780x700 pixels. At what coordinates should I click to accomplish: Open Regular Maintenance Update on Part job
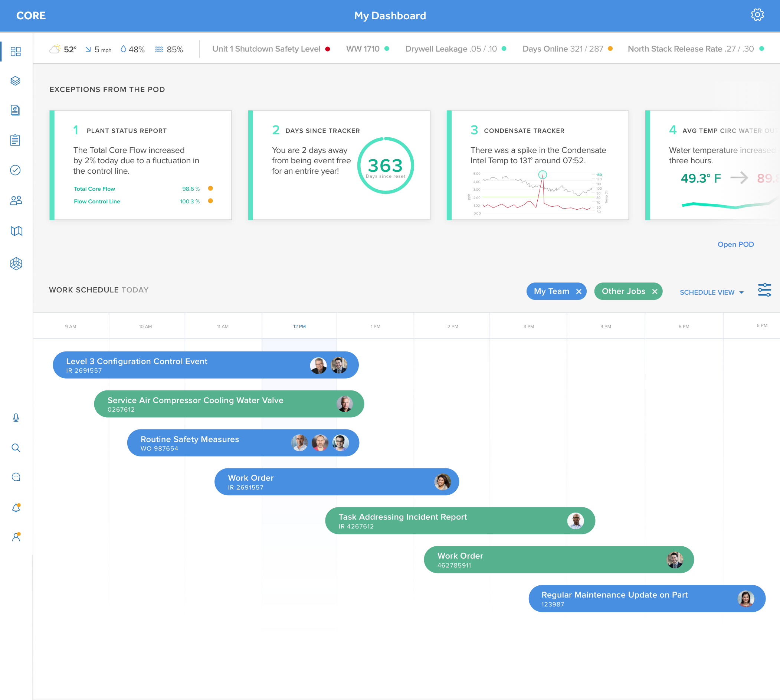tap(647, 598)
